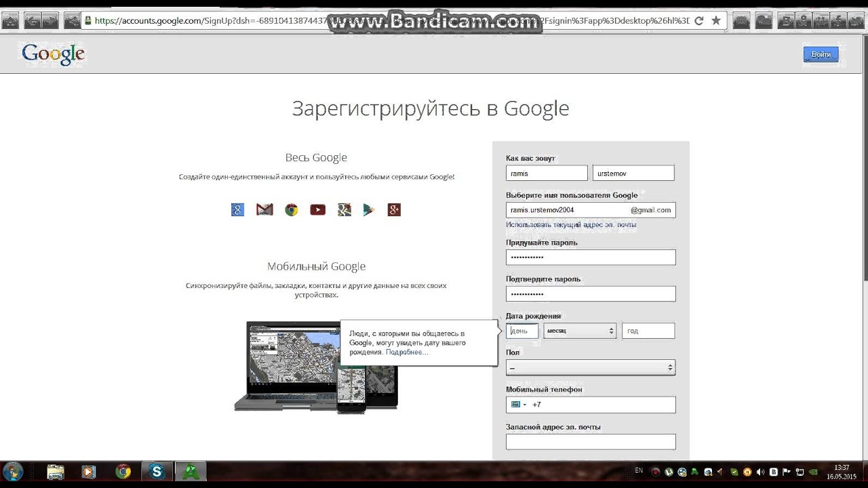This screenshot has width=868, height=488.
Task: Reload the page with the refresh icon
Action: coord(700,21)
